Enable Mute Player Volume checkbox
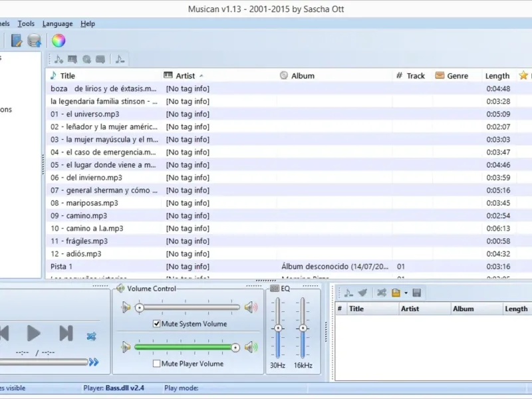This screenshot has height=399, width=532. pos(157,364)
